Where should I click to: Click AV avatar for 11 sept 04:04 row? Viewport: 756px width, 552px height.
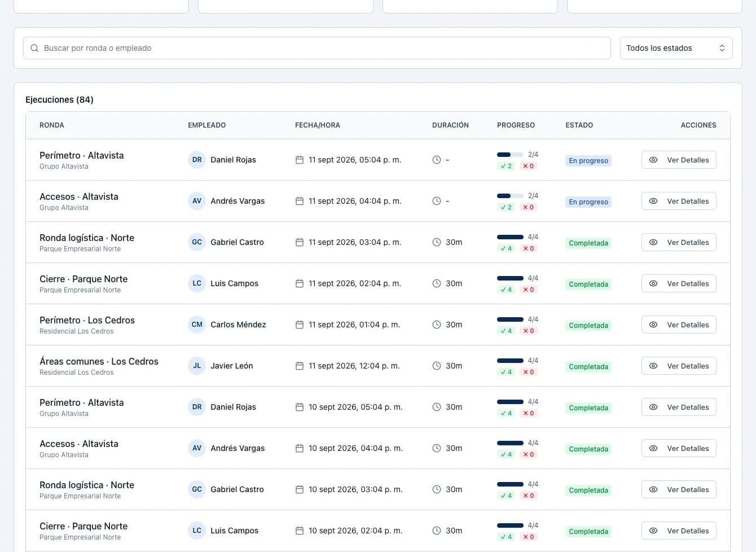pos(197,201)
